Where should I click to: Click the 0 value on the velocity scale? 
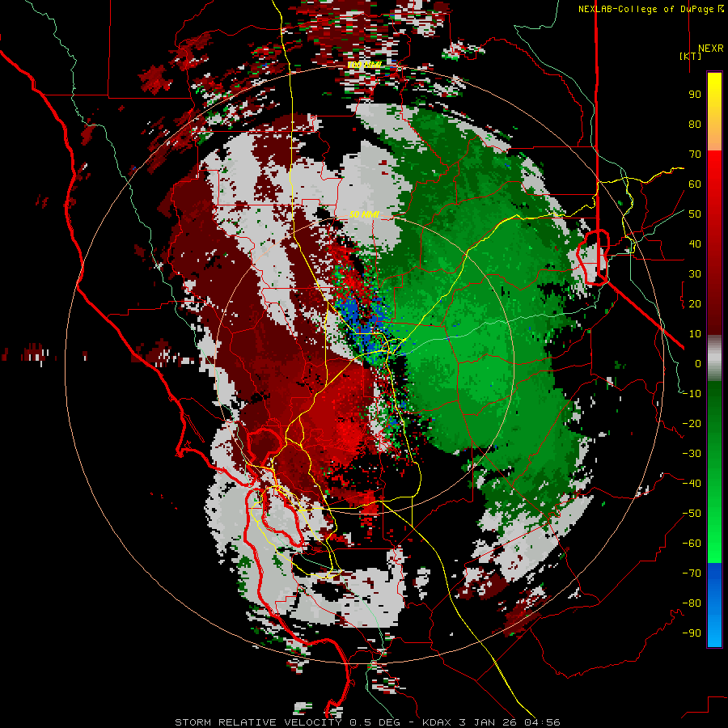click(698, 363)
